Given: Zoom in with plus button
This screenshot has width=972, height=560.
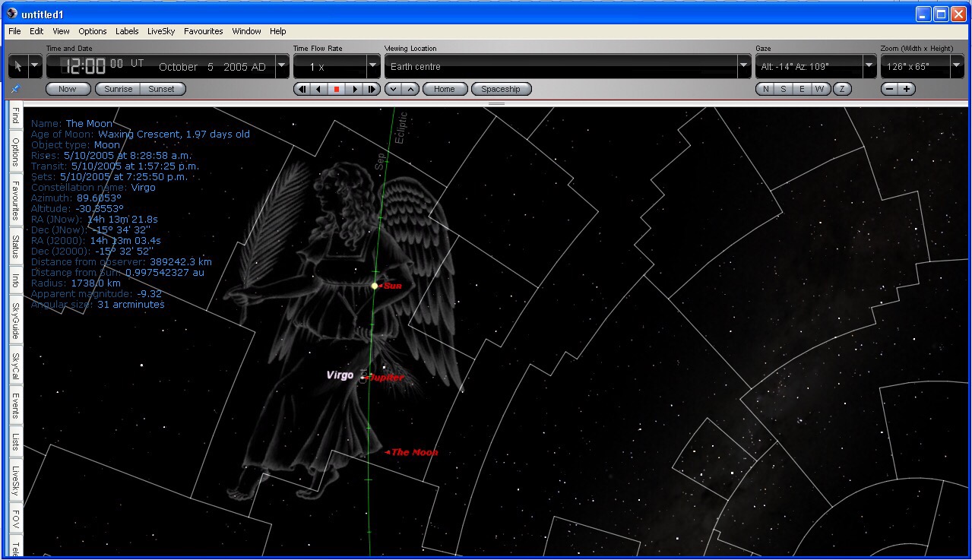Looking at the screenshot, I should pyautogui.click(x=907, y=89).
